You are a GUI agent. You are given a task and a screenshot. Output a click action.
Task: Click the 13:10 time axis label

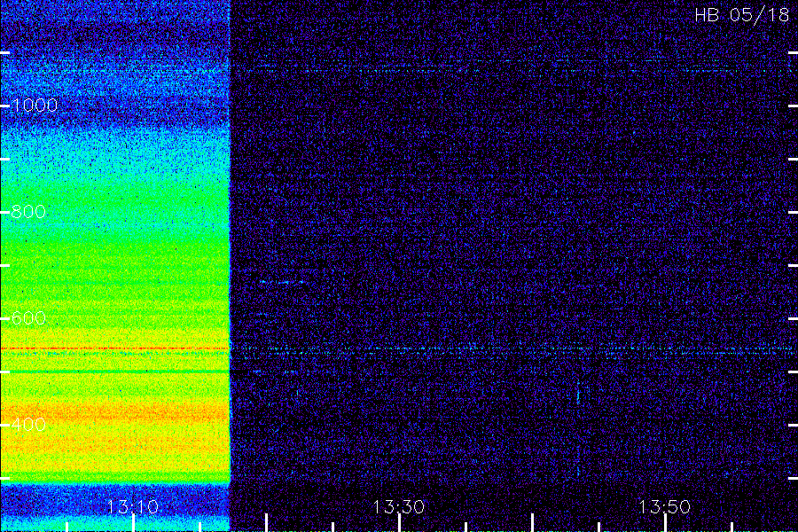coord(133,506)
